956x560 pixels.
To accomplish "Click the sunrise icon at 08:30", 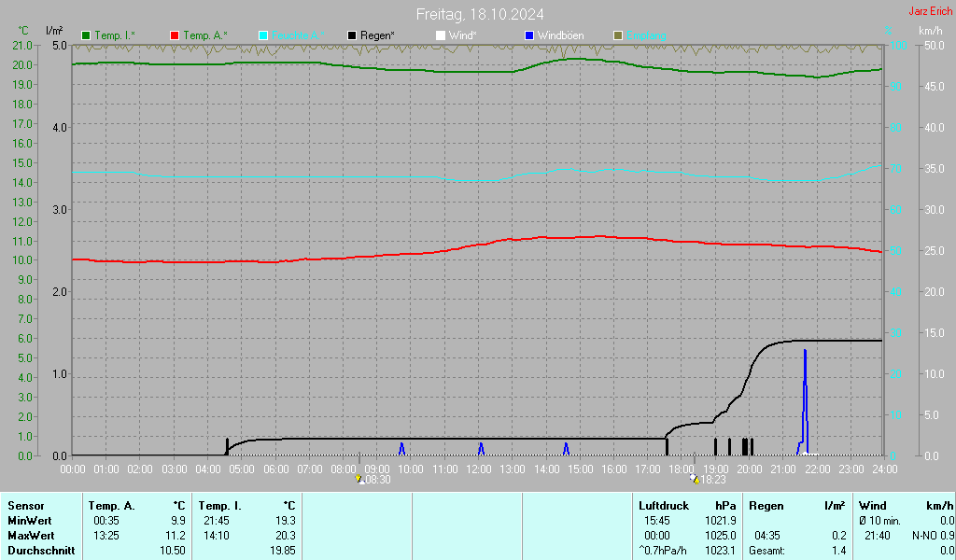I will click(360, 480).
